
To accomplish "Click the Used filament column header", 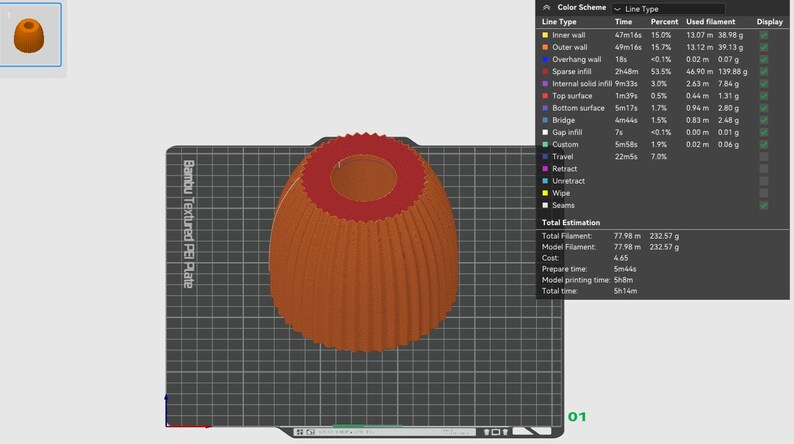I will click(x=710, y=22).
